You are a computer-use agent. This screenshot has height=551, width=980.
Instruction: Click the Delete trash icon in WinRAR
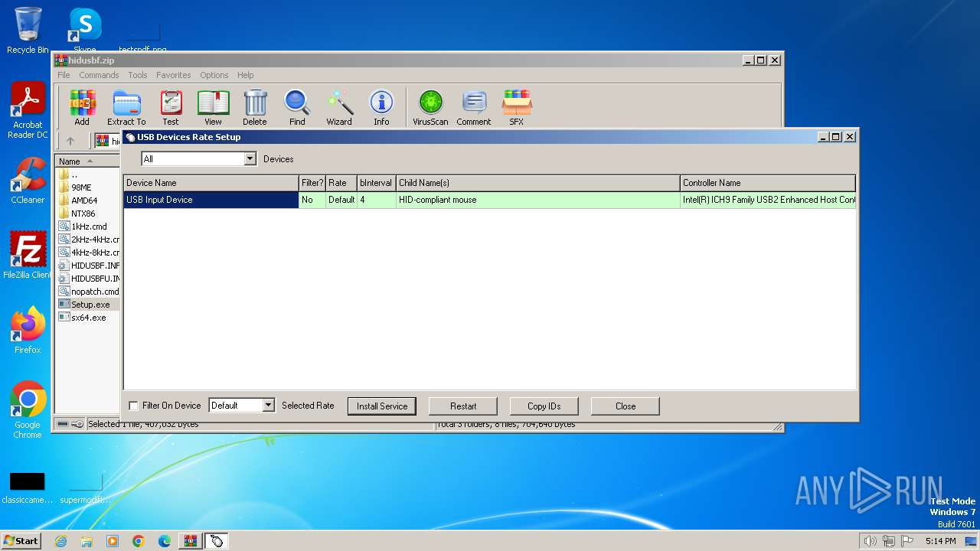tap(255, 107)
